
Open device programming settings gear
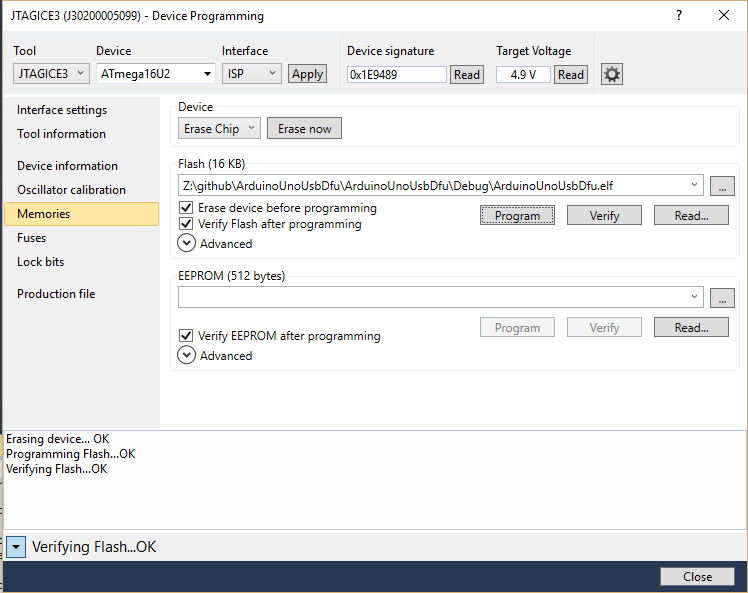pos(612,74)
